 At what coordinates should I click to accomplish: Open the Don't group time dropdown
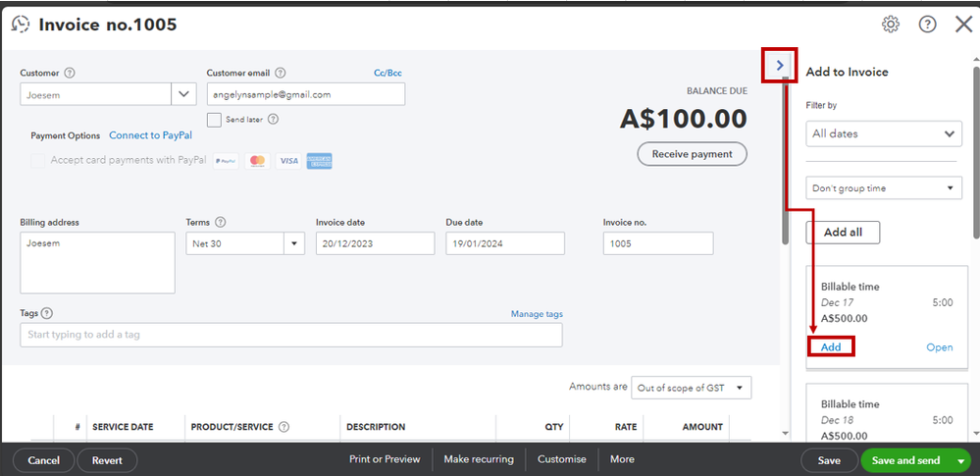click(884, 188)
